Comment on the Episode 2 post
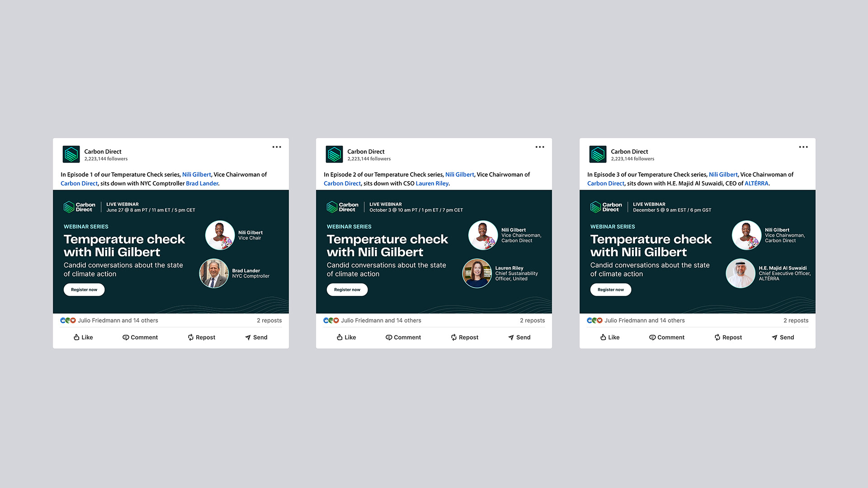The image size is (868, 488). 403,338
